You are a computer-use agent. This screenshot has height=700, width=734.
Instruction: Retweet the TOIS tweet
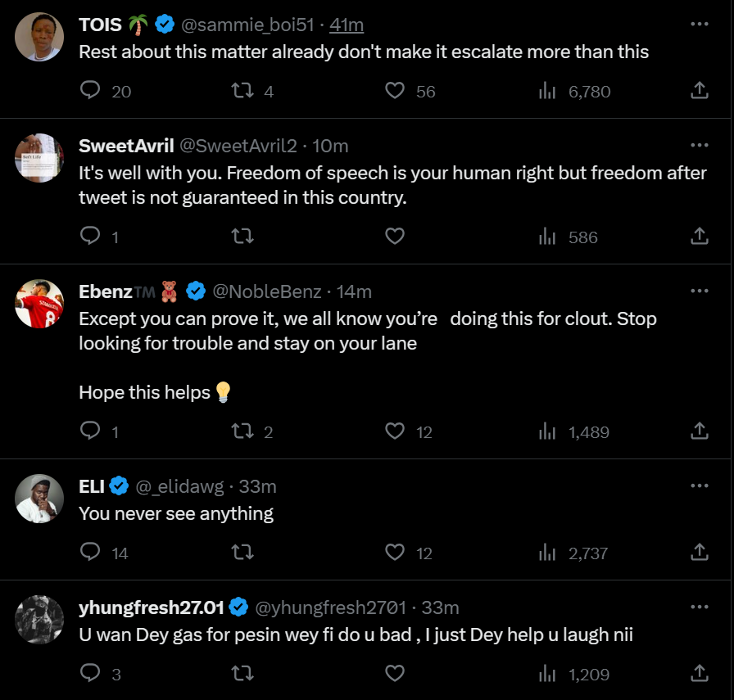coord(242,91)
